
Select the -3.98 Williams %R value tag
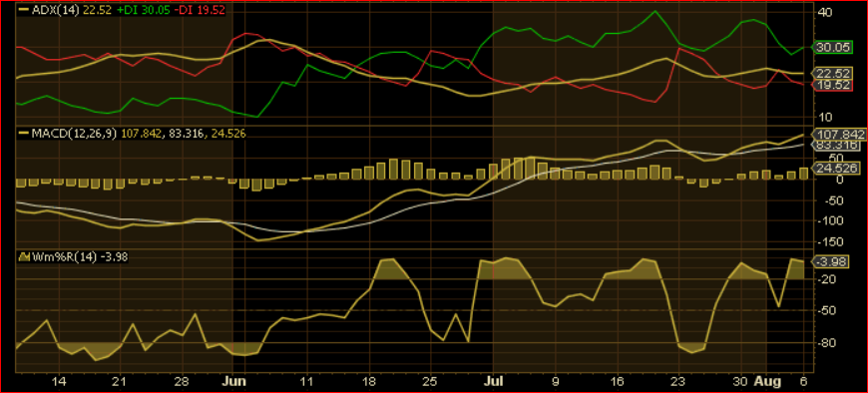click(x=831, y=261)
